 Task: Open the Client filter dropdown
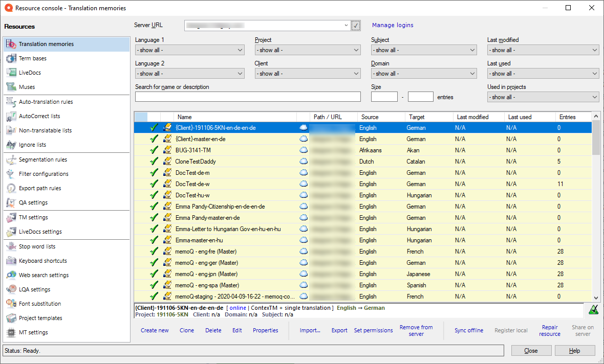coord(308,74)
